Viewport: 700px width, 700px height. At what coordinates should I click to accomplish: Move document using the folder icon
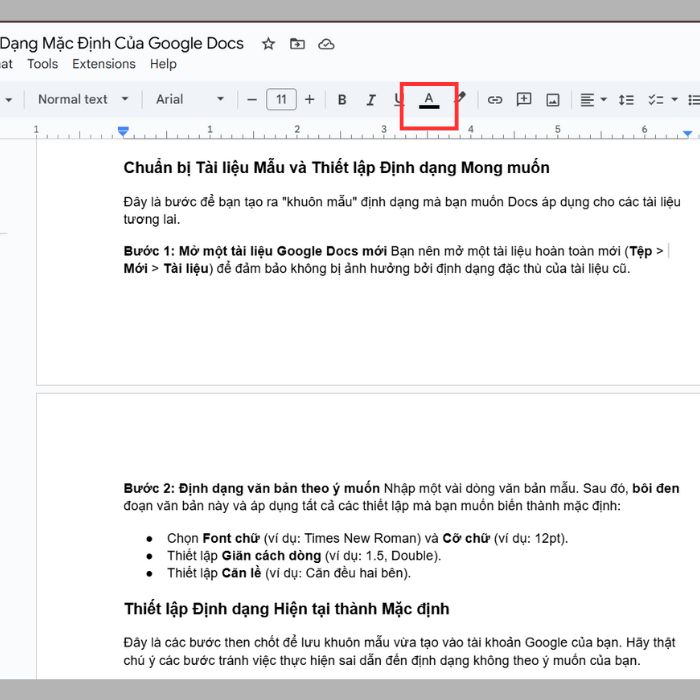pos(297,44)
